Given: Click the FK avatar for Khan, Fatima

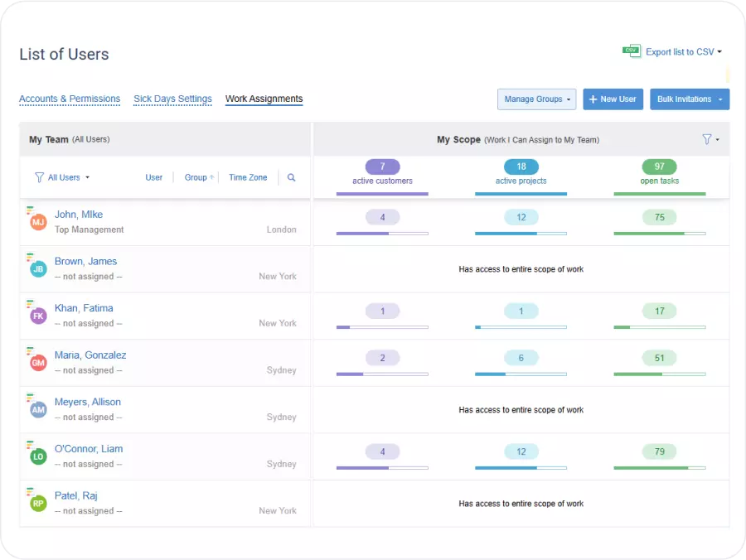Looking at the screenshot, I should [x=38, y=316].
